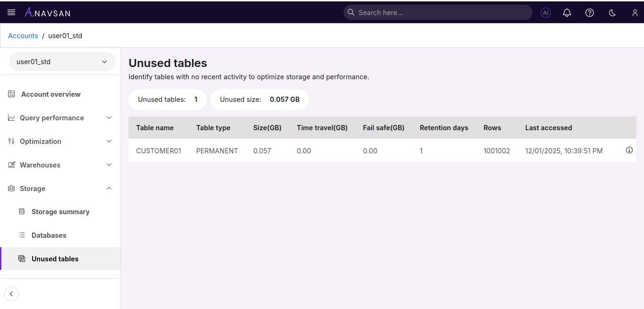Viewport: 644px width, 309px height.
Task: Select the Warehouses icon in the sidebar
Action: [x=11, y=165]
